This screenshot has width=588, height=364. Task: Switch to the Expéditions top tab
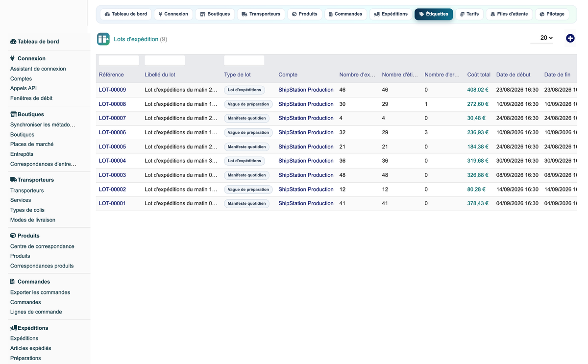click(x=391, y=14)
